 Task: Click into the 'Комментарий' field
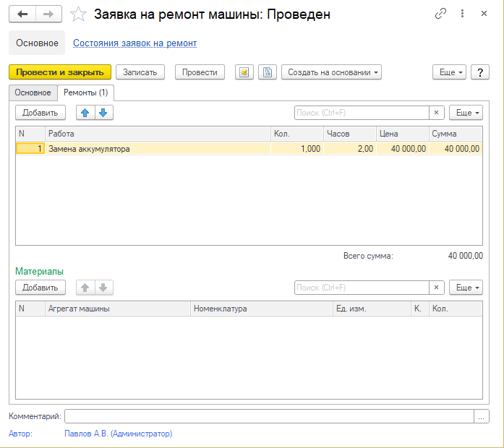coord(269,416)
